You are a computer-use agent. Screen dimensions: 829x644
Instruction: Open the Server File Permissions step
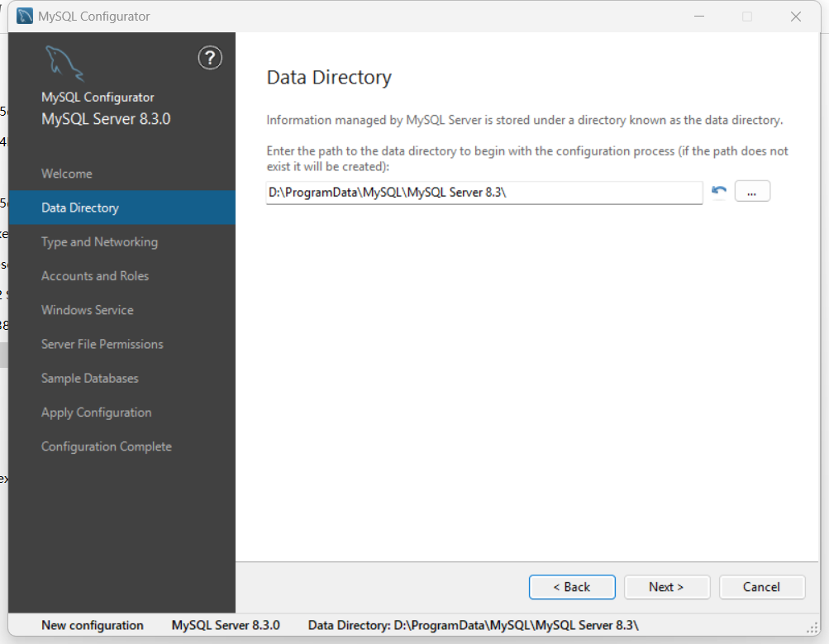click(121, 344)
